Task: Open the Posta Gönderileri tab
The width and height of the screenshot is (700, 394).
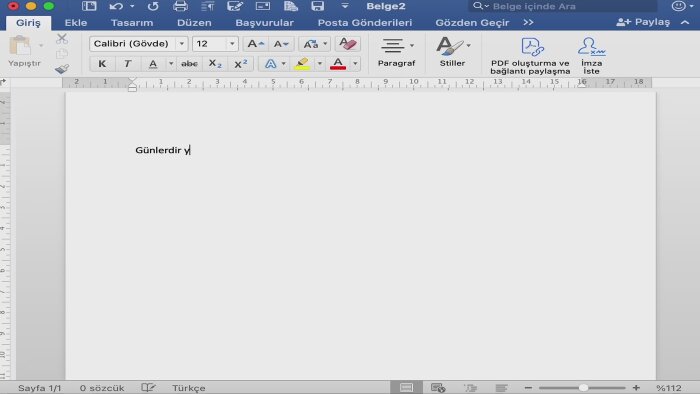Action: click(x=364, y=23)
